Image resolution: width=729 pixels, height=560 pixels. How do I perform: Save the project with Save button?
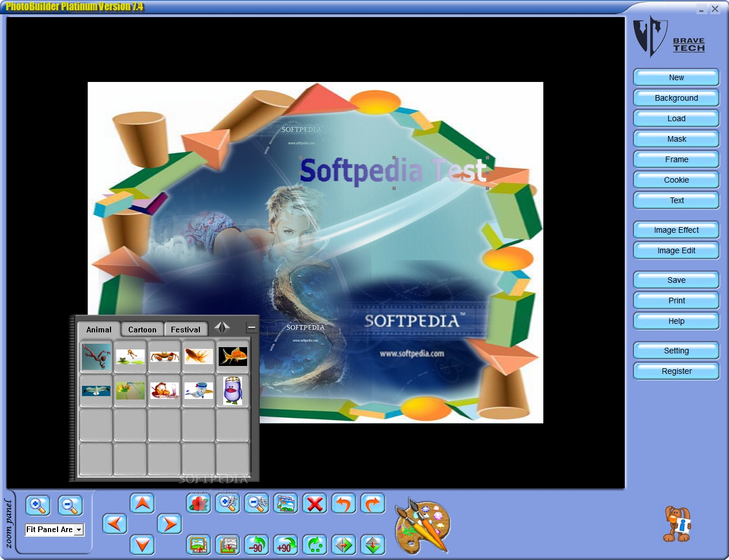tap(677, 280)
